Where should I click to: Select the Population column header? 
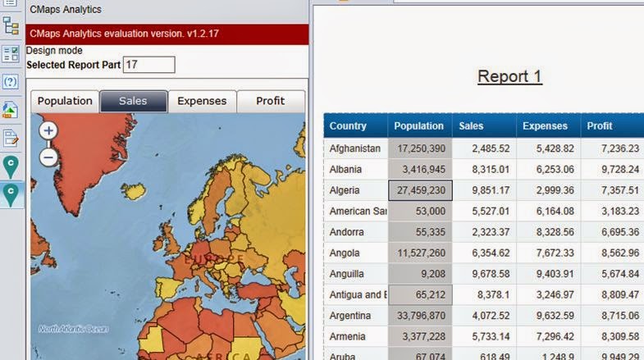tap(420, 126)
